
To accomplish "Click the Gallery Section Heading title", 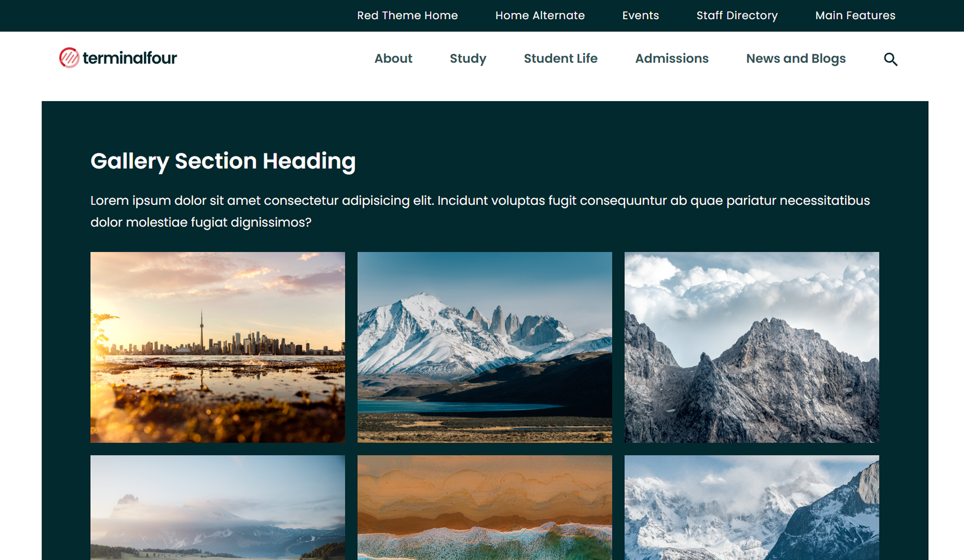I will [x=223, y=161].
